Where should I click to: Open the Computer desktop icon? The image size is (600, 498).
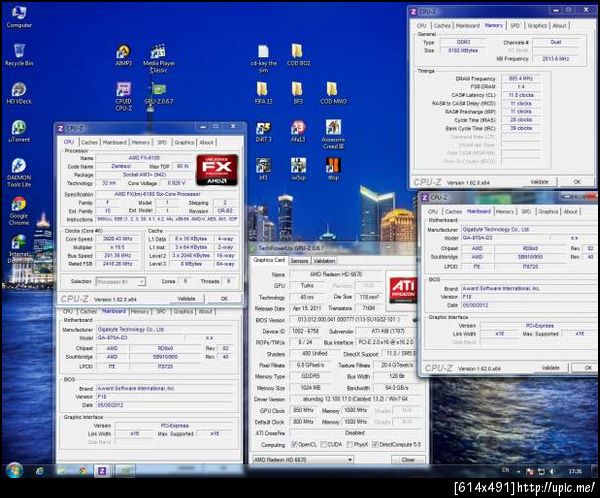coord(19,17)
